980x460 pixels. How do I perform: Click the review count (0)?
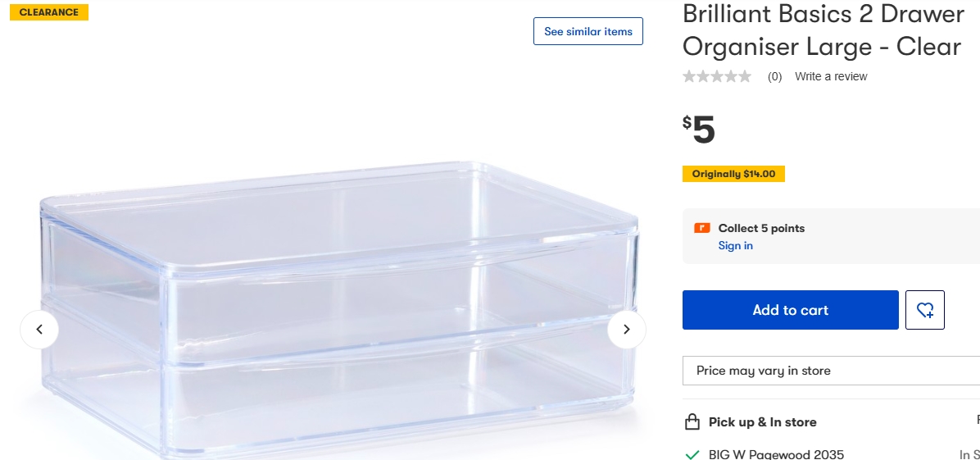click(x=774, y=76)
